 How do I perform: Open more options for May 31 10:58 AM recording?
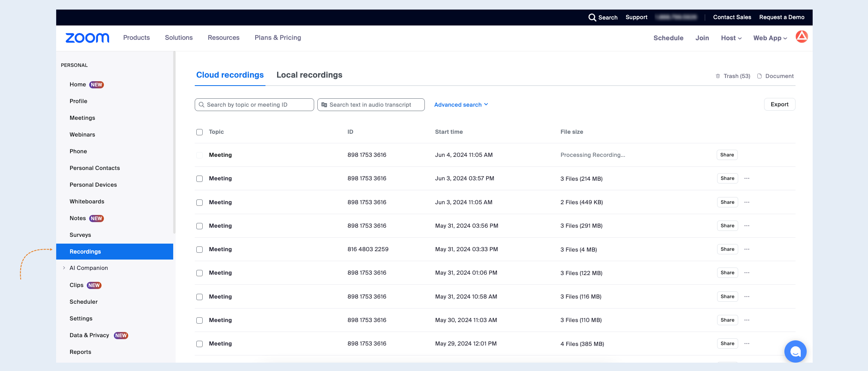[747, 297]
